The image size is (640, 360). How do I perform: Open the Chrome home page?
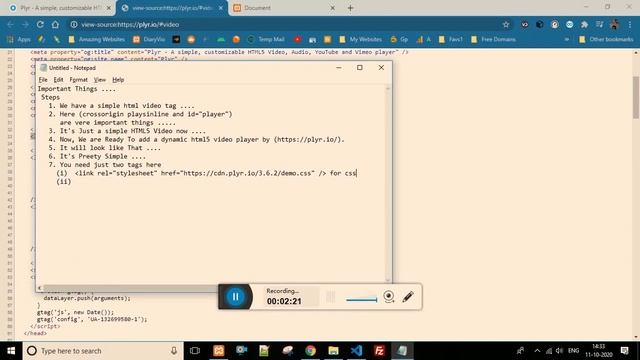point(55,24)
